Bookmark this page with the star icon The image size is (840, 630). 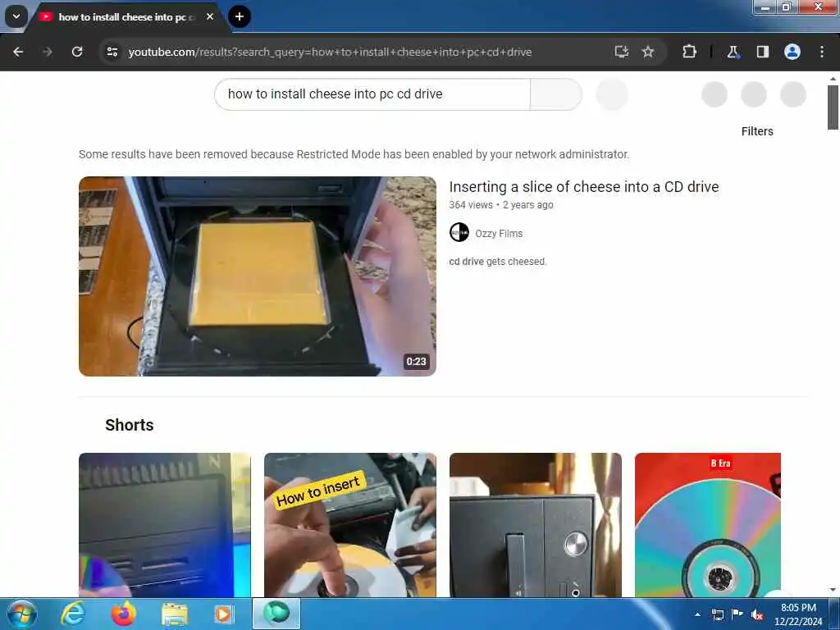click(x=648, y=52)
